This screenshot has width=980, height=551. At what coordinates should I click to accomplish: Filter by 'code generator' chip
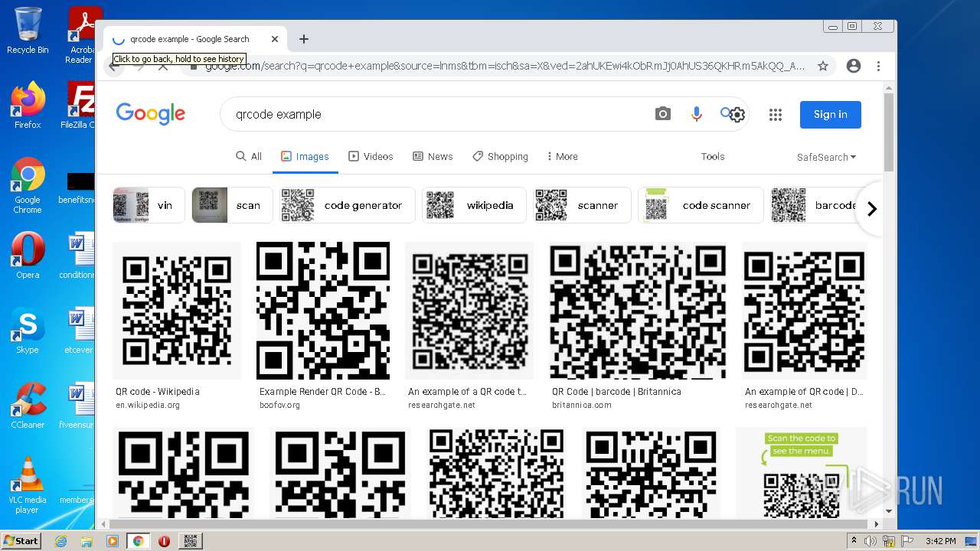(x=348, y=205)
